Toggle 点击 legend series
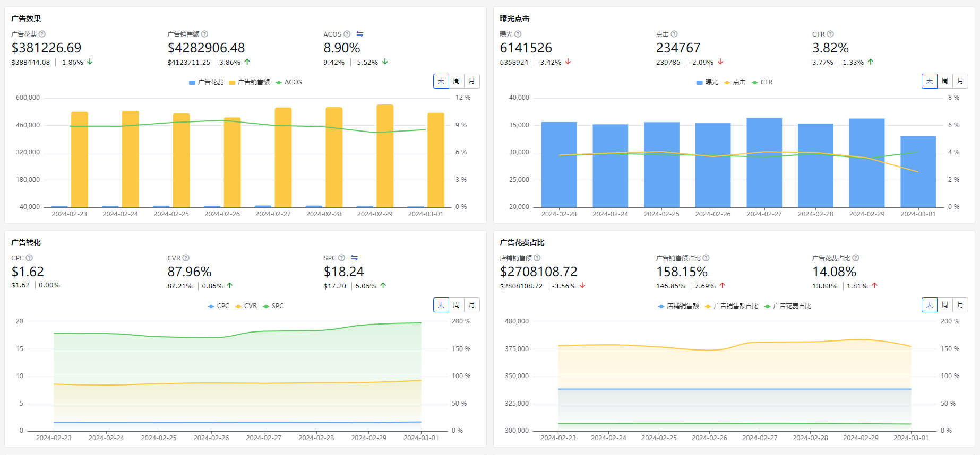 pos(735,82)
